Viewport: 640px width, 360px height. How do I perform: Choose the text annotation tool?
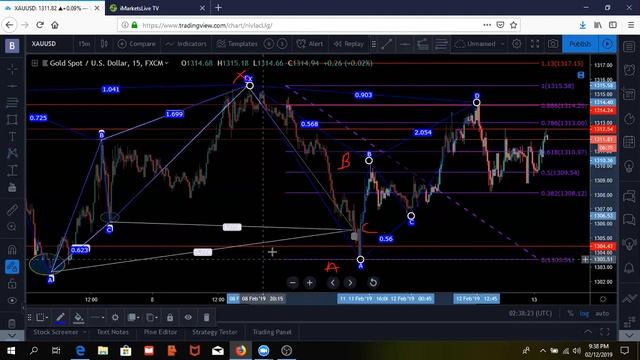point(12,136)
